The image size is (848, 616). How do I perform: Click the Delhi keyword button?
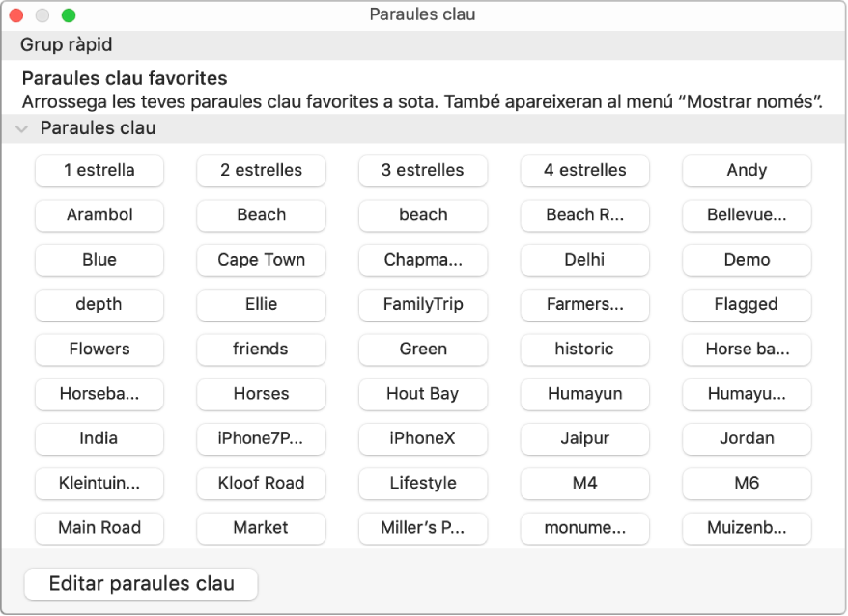click(x=584, y=260)
